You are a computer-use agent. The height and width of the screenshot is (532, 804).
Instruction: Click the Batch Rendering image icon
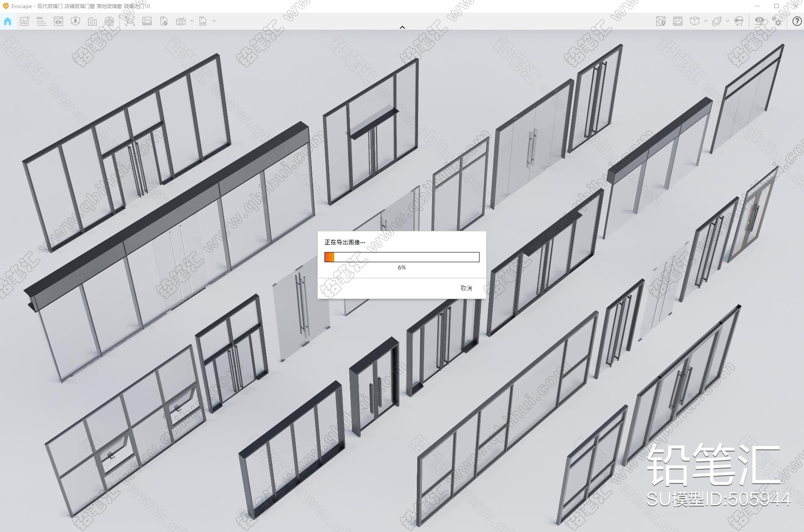147,21
